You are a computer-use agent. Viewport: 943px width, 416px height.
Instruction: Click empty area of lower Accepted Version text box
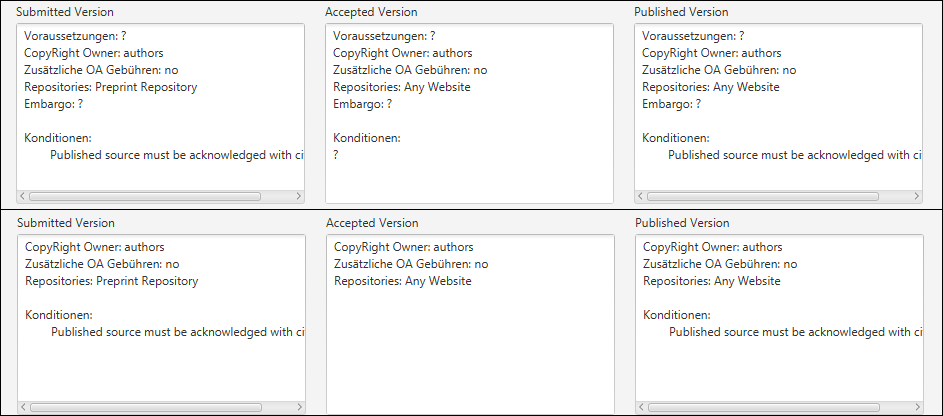(470, 350)
